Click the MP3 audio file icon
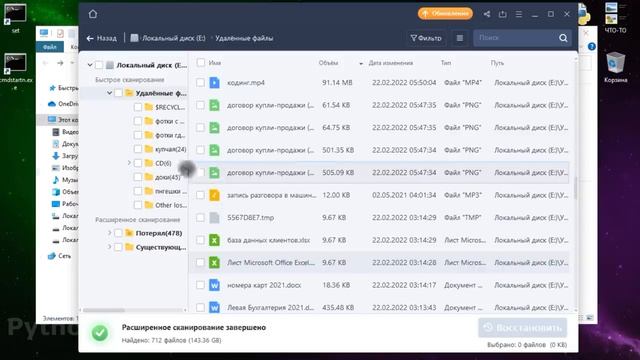 pos(214,195)
